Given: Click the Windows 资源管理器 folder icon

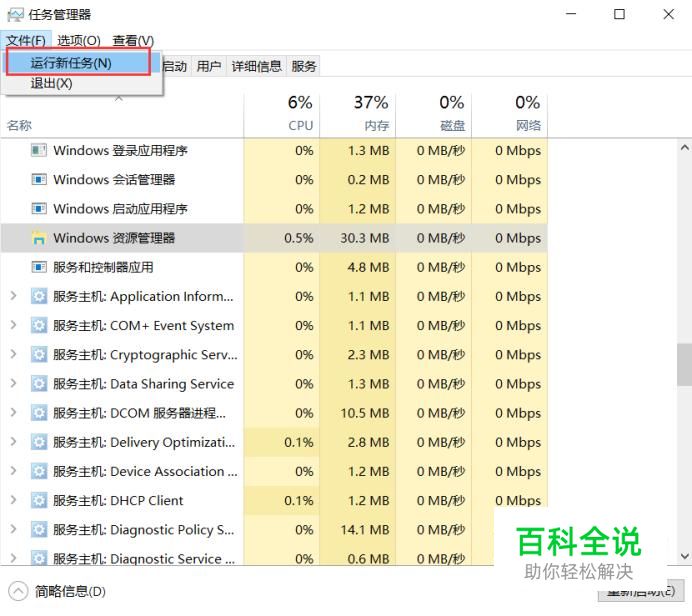Looking at the screenshot, I should tap(39, 238).
